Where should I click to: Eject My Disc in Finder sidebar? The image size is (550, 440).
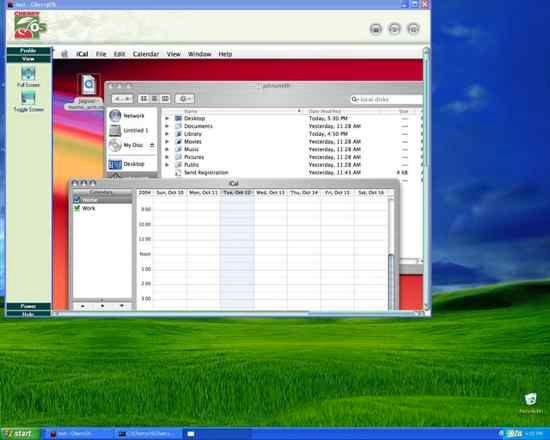pyautogui.click(x=152, y=145)
